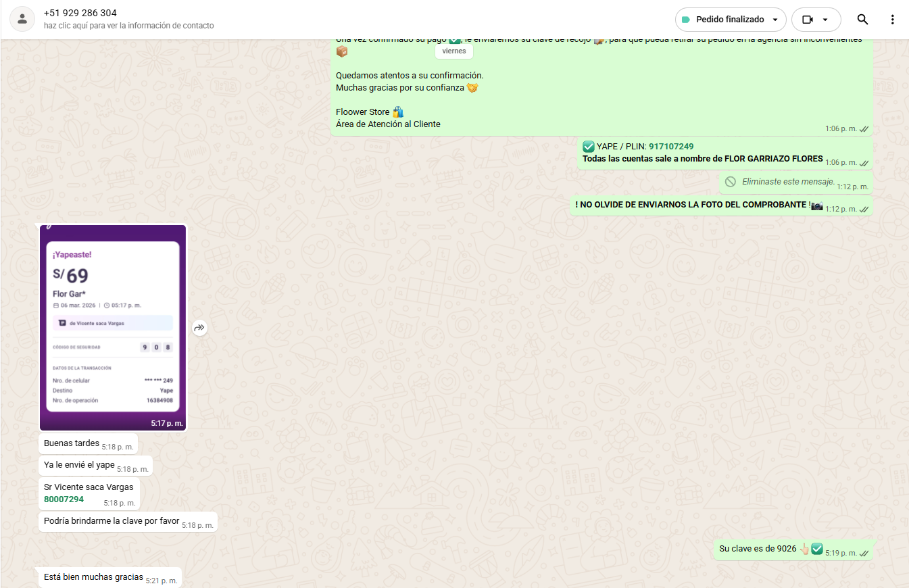The height and width of the screenshot is (588, 909).
Task: Expand the Pedido finalizado label dropdown
Action: click(x=775, y=20)
